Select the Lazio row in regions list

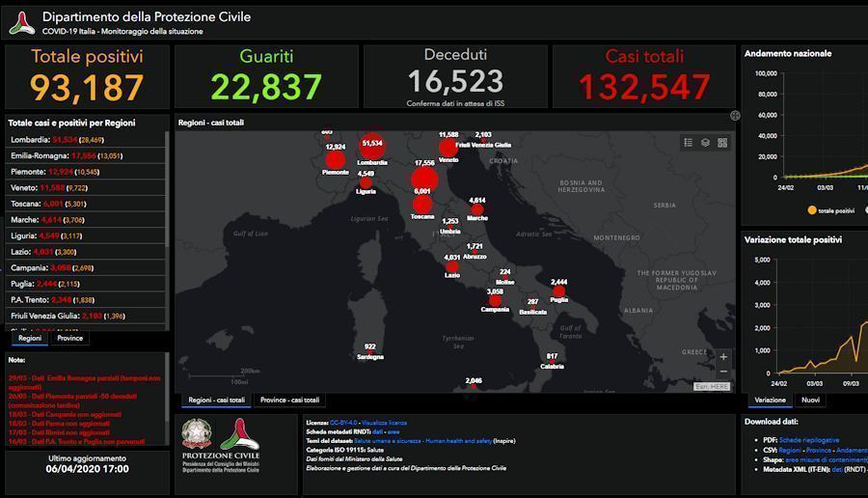click(85, 252)
